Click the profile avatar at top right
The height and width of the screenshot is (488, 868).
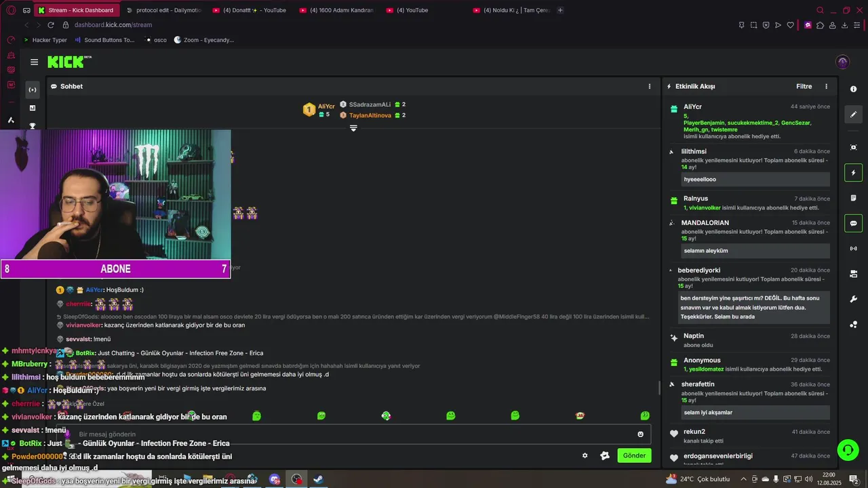(843, 62)
